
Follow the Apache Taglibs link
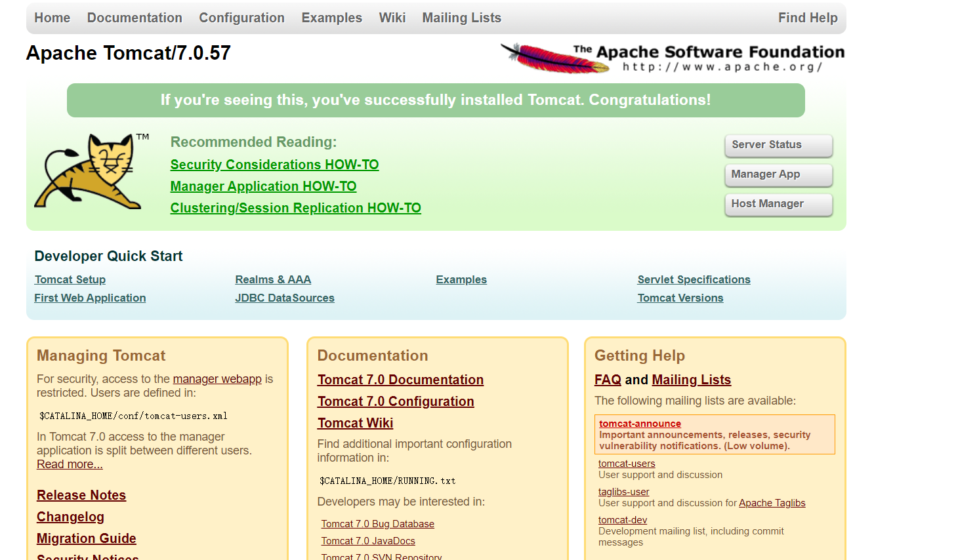pyautogui.click(x=772, y=503)
